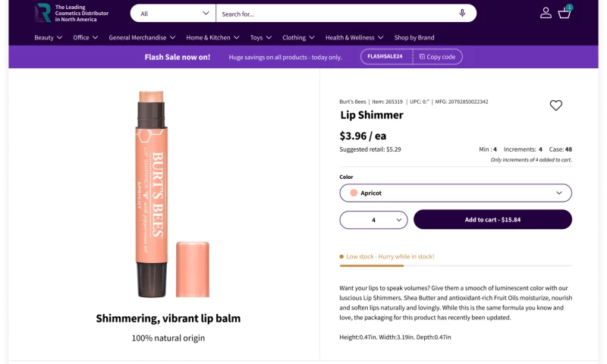Add Lip Shimmer to wishlist with heart icon
This screenshot has height=364, width=607.
click(x=556, y=105)
